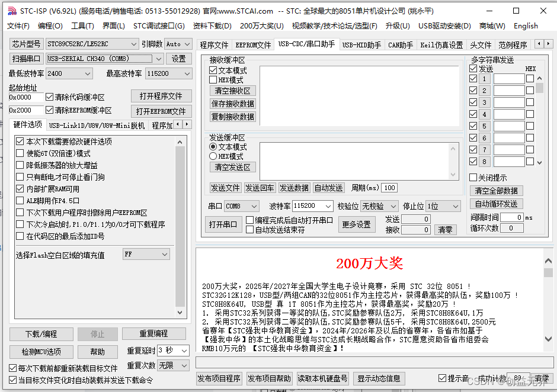Click the 打开串口 button

(x=223, y=224)
